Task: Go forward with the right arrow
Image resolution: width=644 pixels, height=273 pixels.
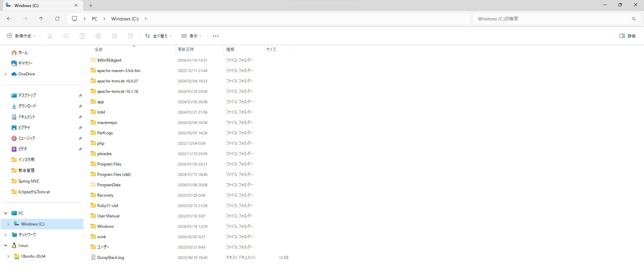Action: click(25, 19)
